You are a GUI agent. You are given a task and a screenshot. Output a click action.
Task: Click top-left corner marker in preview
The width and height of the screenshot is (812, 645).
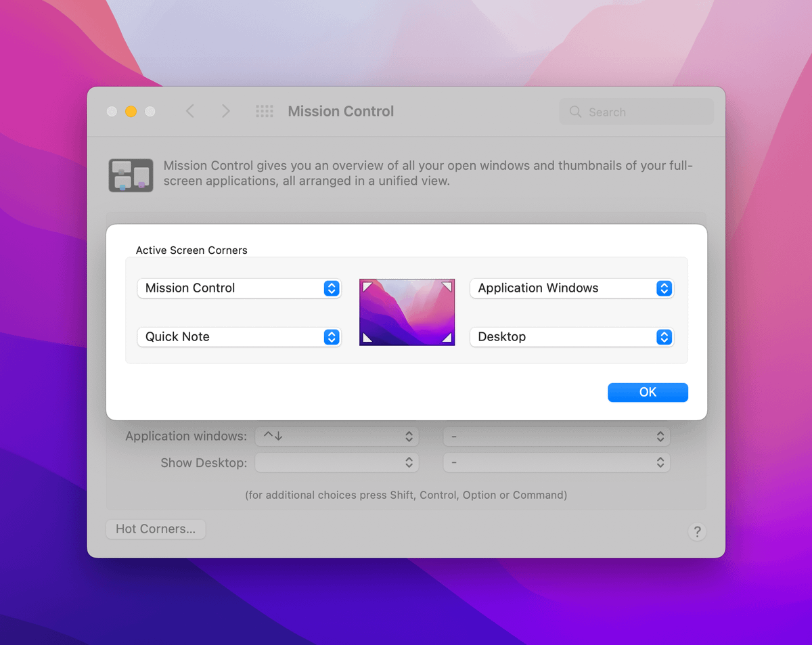(367, 288)
